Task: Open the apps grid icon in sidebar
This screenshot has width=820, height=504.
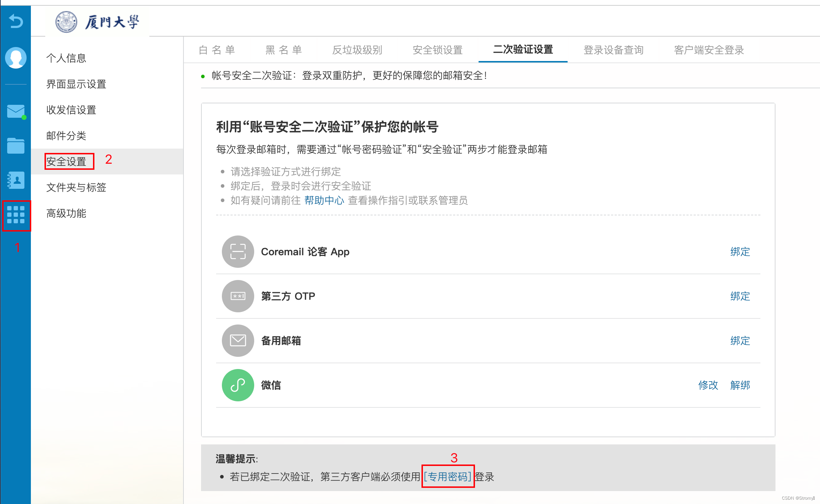Action: (x=16, y=215)
